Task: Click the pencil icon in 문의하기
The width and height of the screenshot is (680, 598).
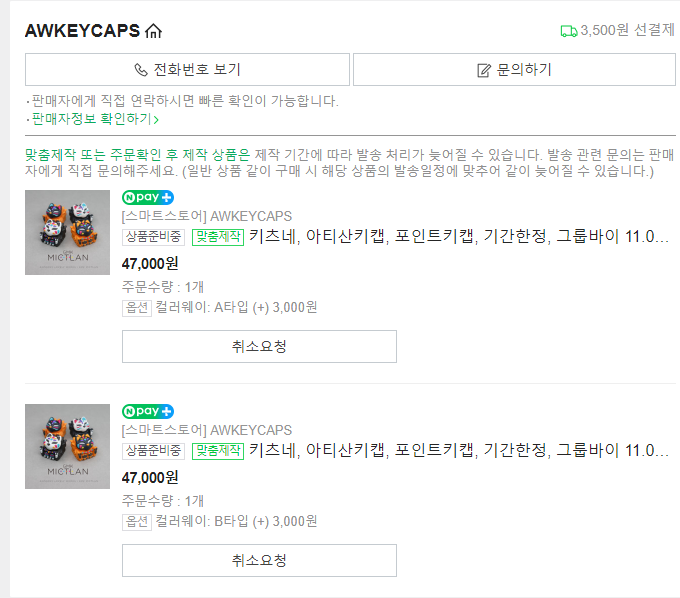Action: [484, 70]
